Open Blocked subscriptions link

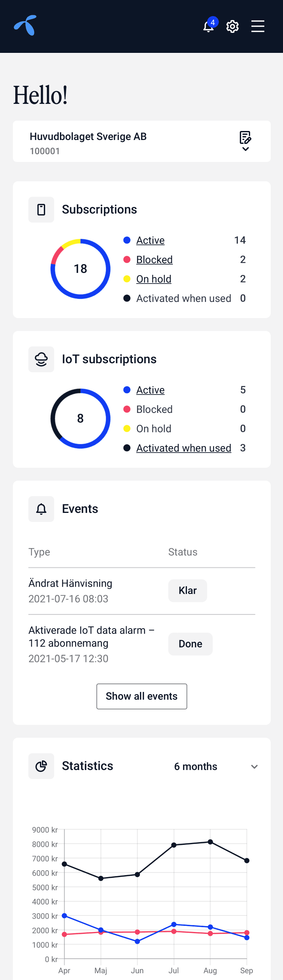pyautogui.click(x=154, y=259)
